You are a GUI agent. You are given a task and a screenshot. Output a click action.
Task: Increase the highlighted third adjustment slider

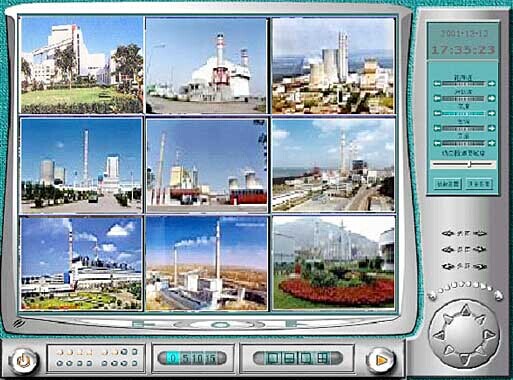(x=491, y=113)
